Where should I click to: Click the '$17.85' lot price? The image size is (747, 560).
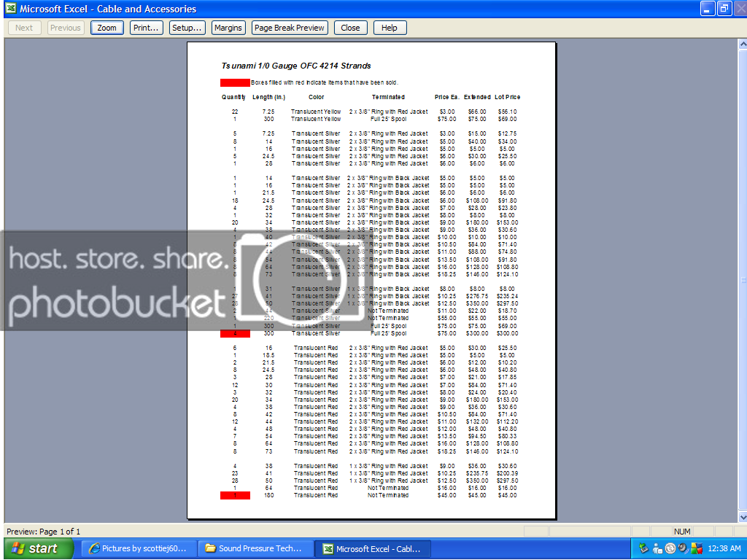tap(508, 378)
